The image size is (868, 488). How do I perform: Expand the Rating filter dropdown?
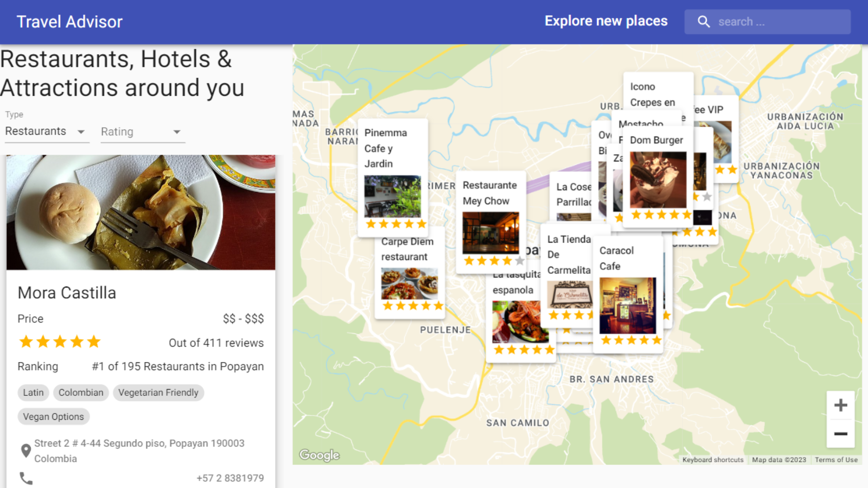tap(142, 132)
